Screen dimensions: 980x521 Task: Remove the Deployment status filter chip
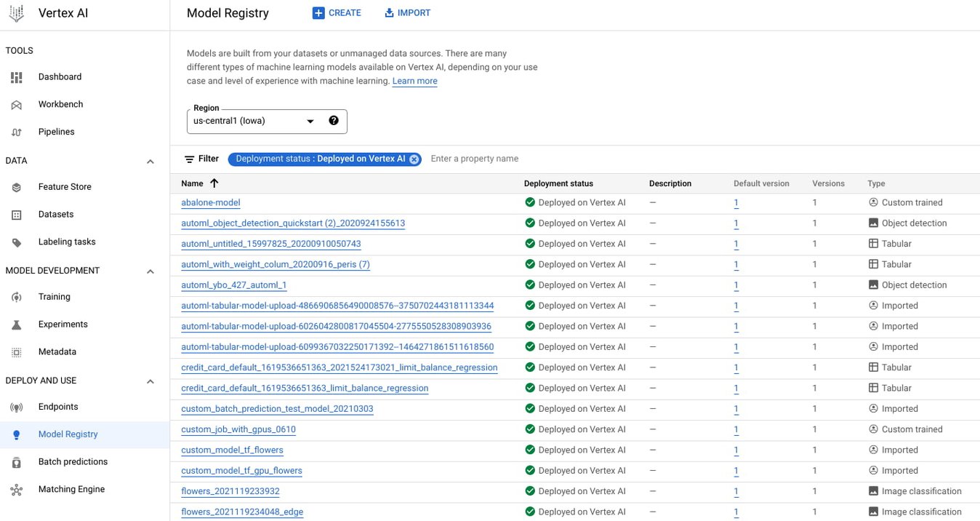click(414, 159)
